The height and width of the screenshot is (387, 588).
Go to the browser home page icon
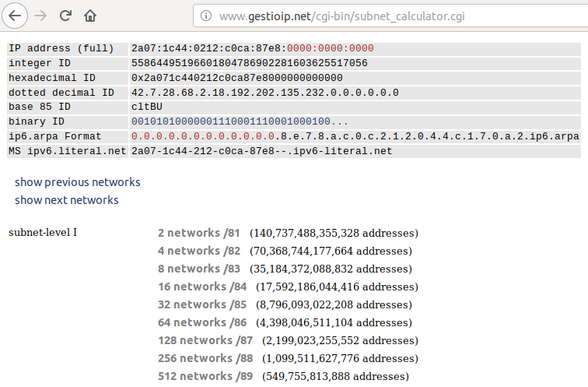coord(91,15)
